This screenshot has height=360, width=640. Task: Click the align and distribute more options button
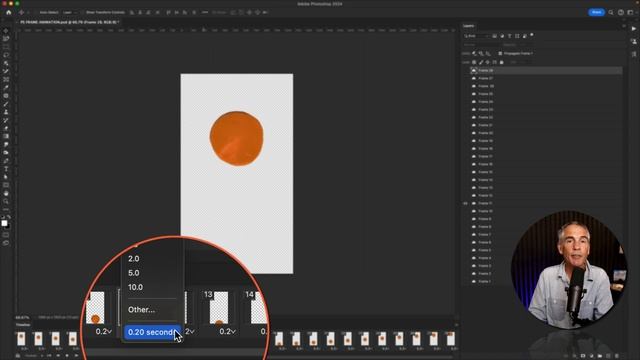[x=205, y=12]
